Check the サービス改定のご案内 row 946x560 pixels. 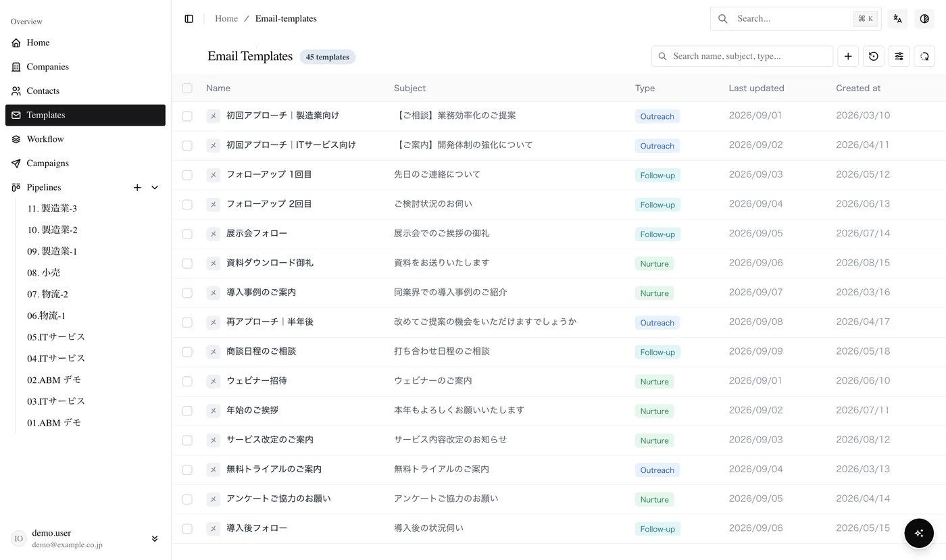coord(187,440)
